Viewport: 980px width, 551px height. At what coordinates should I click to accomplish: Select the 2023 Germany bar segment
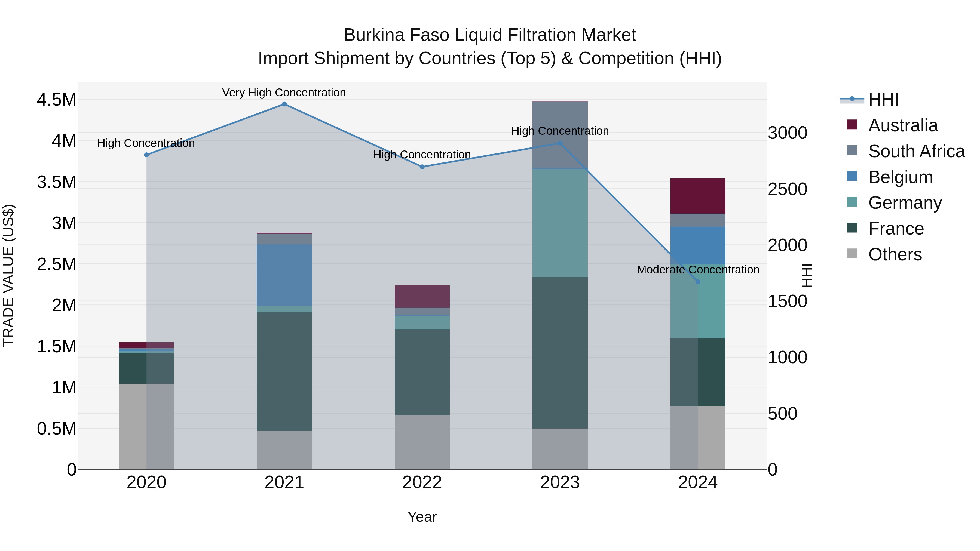point(560,223)
